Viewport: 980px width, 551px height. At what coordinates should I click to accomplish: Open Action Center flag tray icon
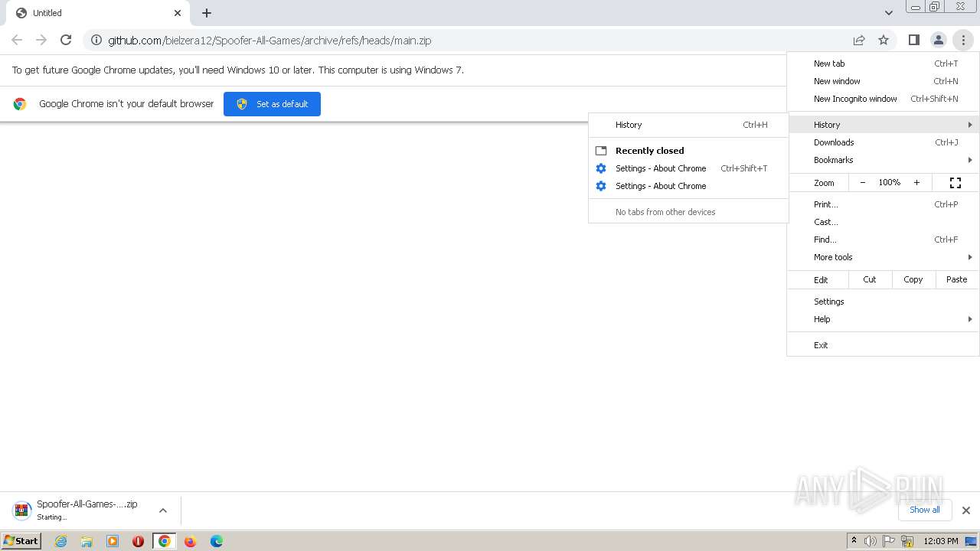click(890, 541)
